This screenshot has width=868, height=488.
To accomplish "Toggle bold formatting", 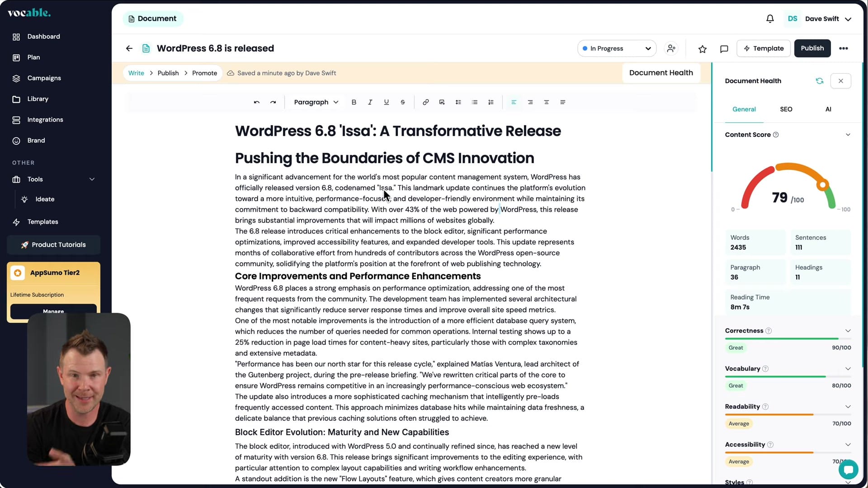I will coord(354,102).
